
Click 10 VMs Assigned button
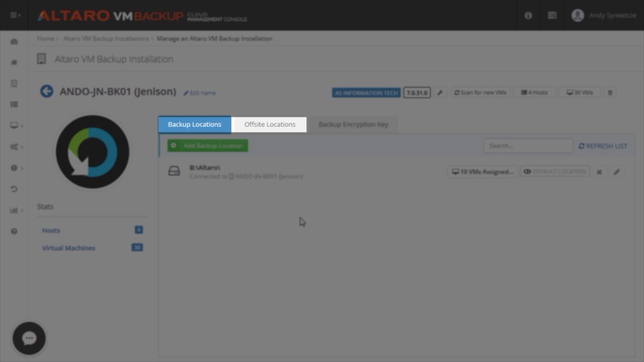pos(482,172)
